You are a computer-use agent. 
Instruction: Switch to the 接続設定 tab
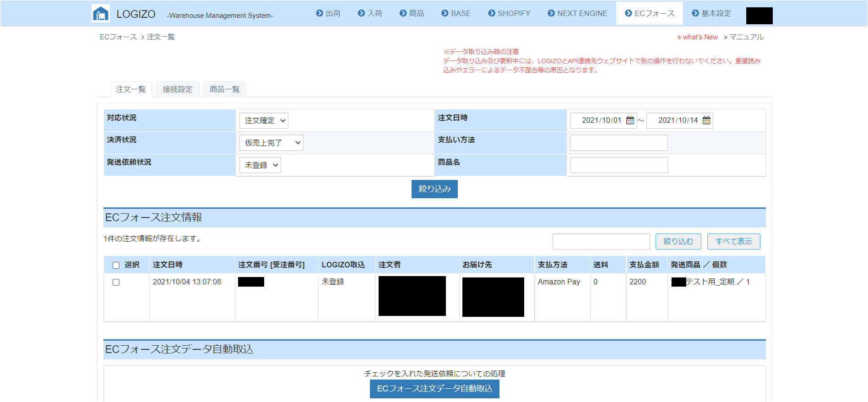(x=178, y=89)
